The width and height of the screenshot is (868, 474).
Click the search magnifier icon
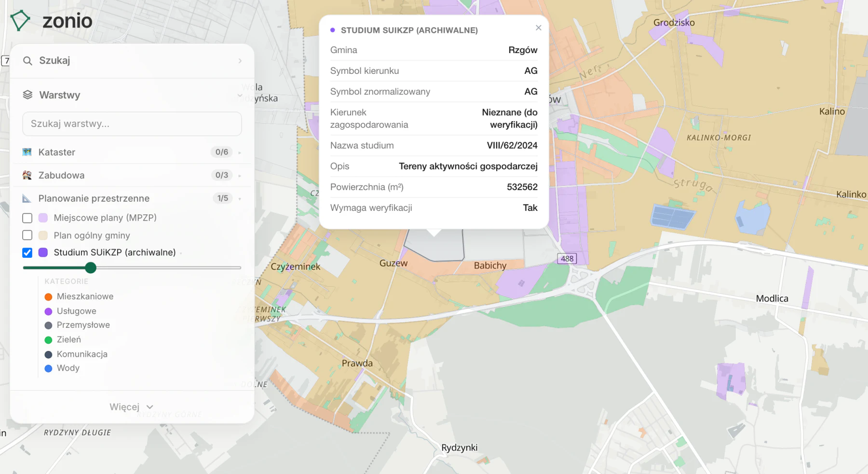(x=28, y=61)
